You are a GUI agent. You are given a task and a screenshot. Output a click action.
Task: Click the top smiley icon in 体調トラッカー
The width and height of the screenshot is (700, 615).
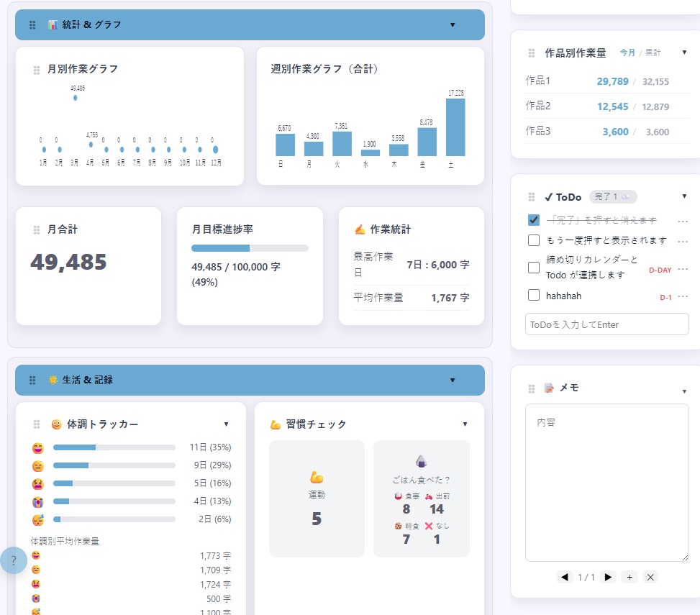coord(37,447)
